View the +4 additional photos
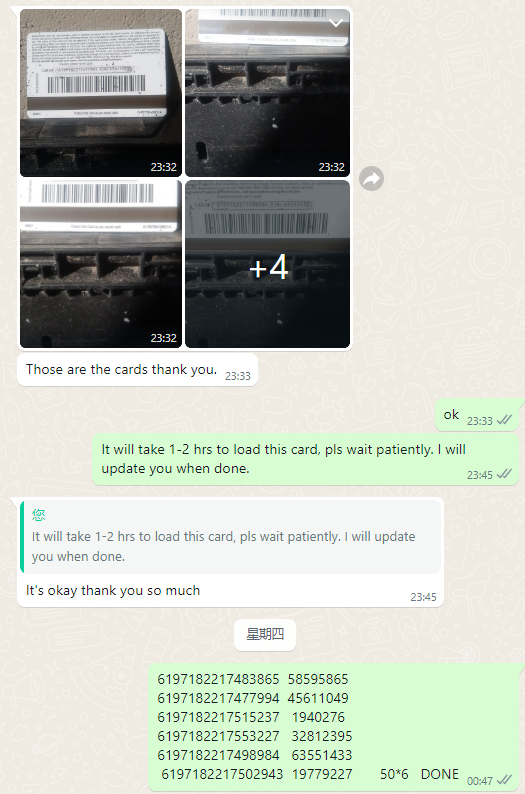Image resolution: width=525 pixels, height=794 pixels. pyautogui.click(x=267, y=264)
